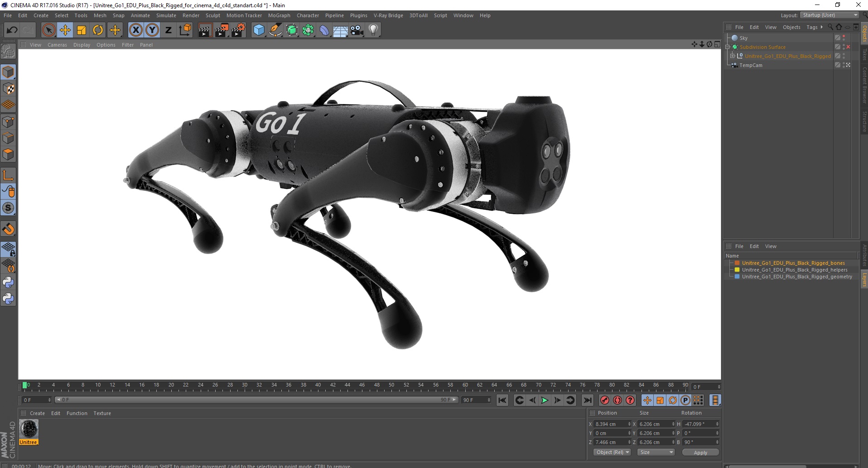This screenshot has height=468, width=868.
Task: Toggle Autokeying button
Action: [617, 400]
